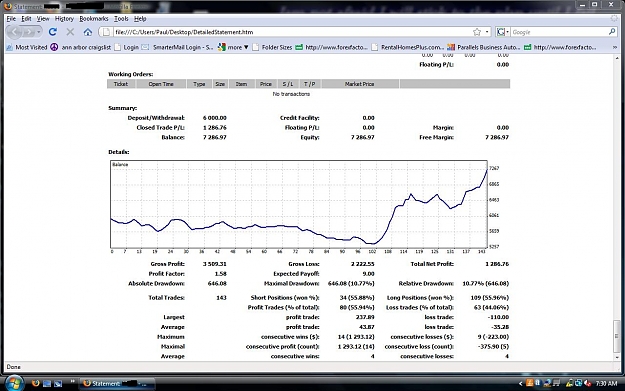Click the Firefox quick launch icon
Image resolution: width=625 pixels, height=391 pixels.
coord(35,383)
